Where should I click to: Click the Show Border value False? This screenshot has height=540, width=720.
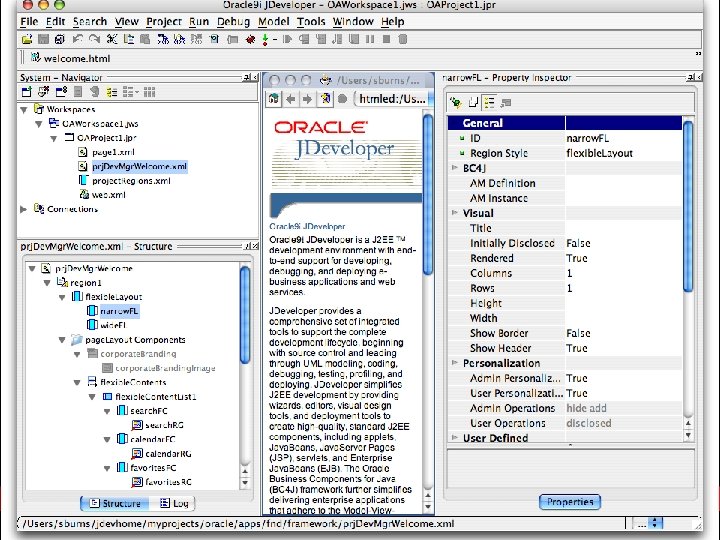(578, 333)
